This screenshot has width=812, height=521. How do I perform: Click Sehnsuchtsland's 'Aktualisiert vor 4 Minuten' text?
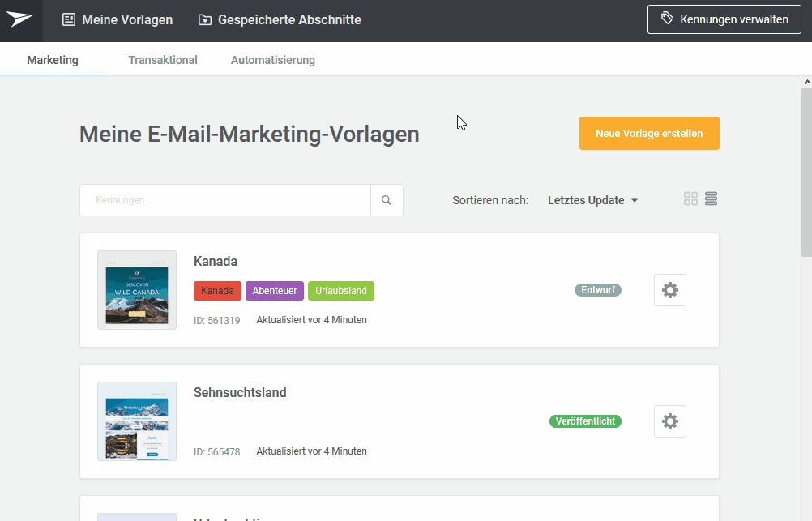[311, 451]
